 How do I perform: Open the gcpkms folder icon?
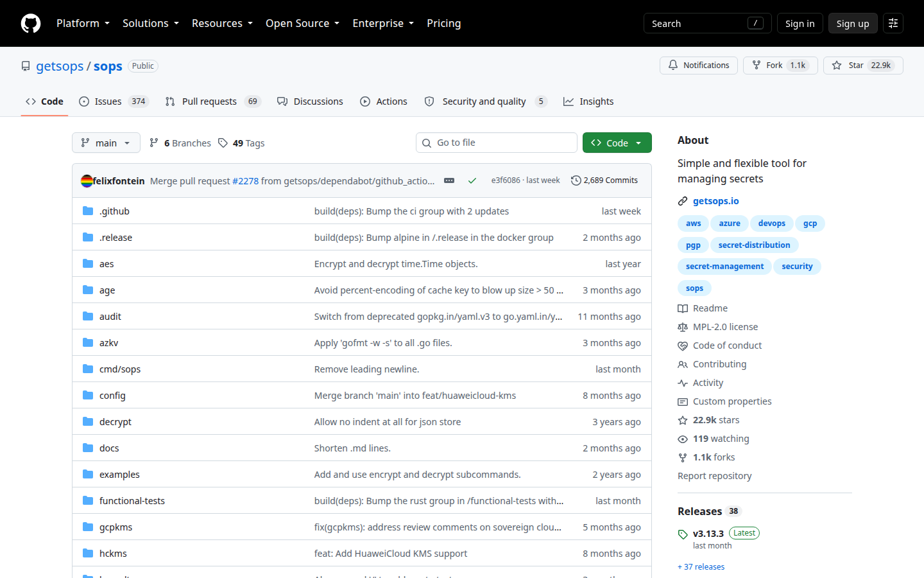pyautogui.click(x=88, y=527)
